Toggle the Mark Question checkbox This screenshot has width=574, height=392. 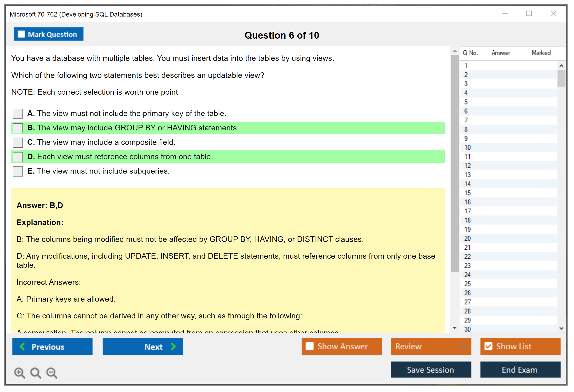tap(21, 34)
